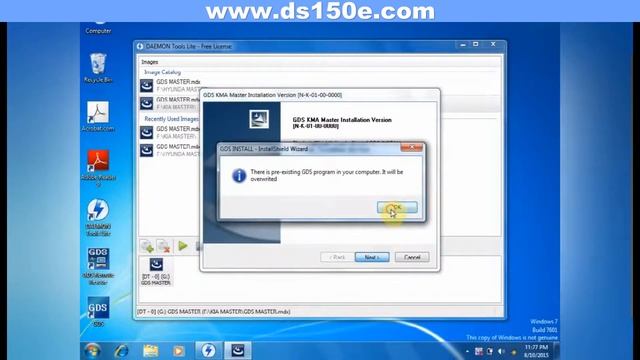Click Remove Image icon in DAEMON Tools toolbar

click(x=164, y=246)
